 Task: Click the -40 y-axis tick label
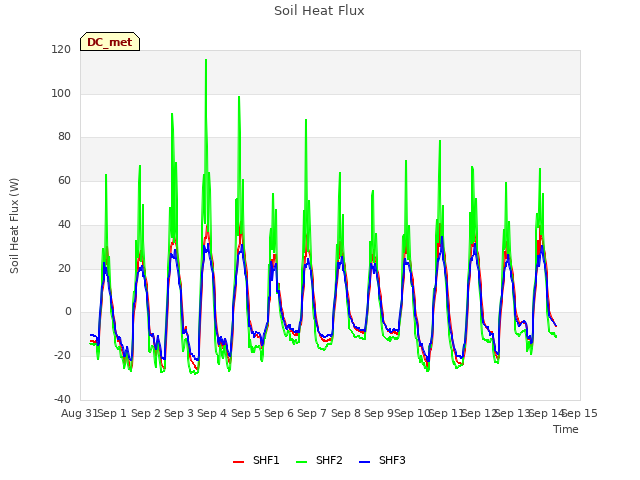pos(62,399)
